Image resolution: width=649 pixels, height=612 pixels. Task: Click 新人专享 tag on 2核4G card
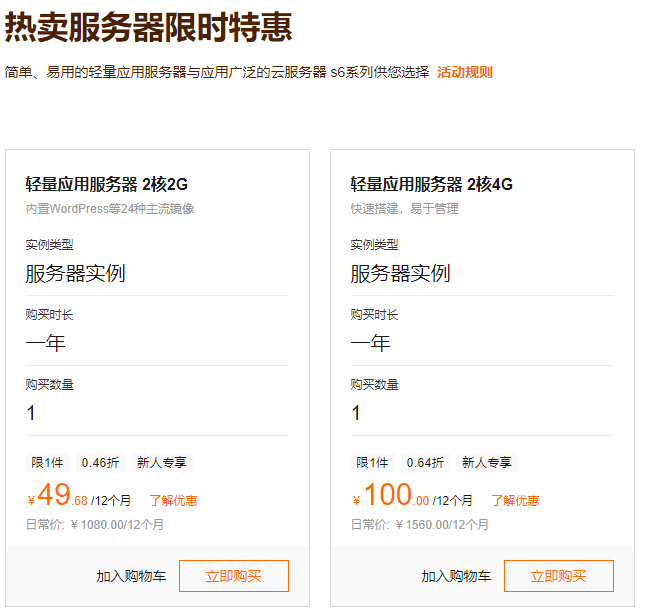[486, 463]
